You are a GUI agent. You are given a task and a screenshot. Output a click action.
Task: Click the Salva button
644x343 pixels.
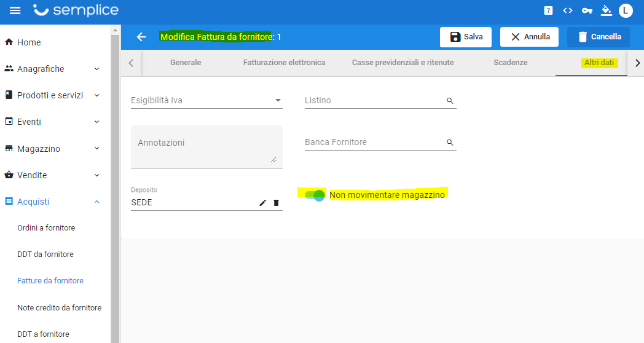465,37
